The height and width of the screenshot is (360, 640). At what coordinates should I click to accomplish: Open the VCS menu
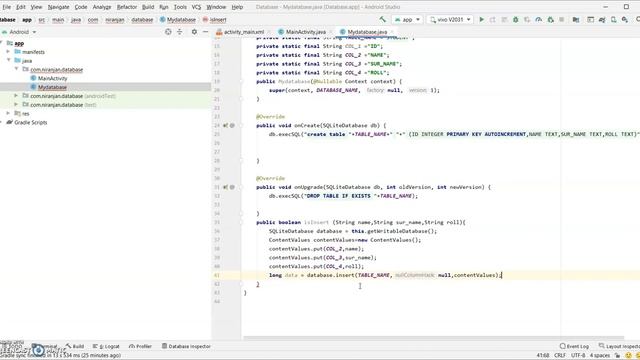pos(196,7)
